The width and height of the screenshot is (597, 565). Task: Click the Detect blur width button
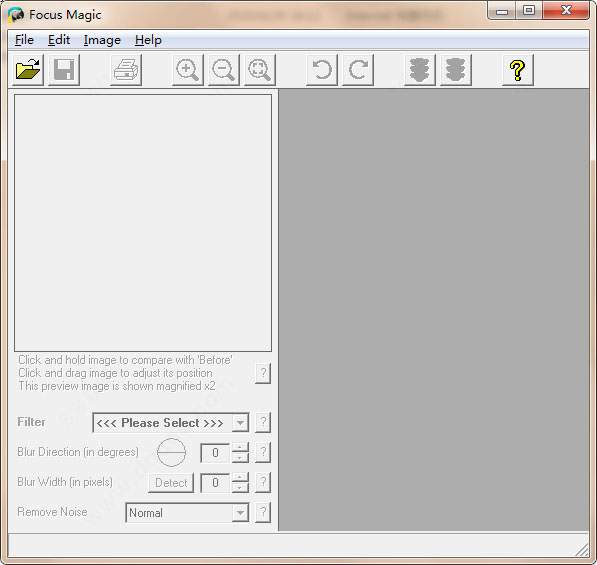[x=171, y=483]
